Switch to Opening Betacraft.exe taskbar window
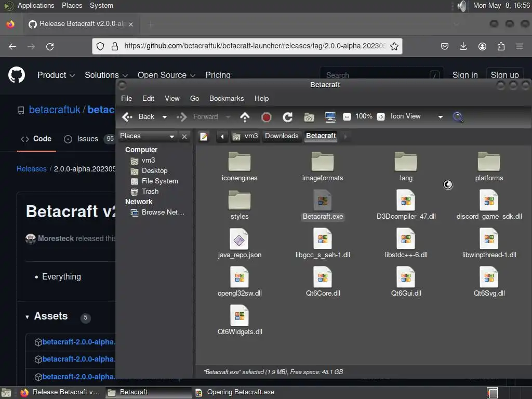 click(x=236, y=392)
